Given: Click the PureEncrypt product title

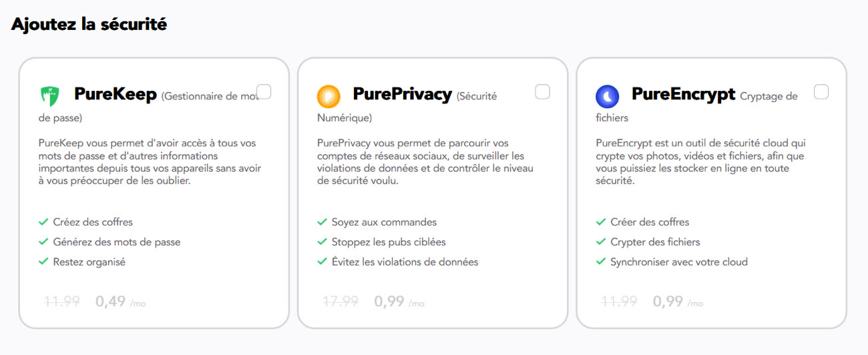Looking at the screenshot, I should tap(684, 94).
